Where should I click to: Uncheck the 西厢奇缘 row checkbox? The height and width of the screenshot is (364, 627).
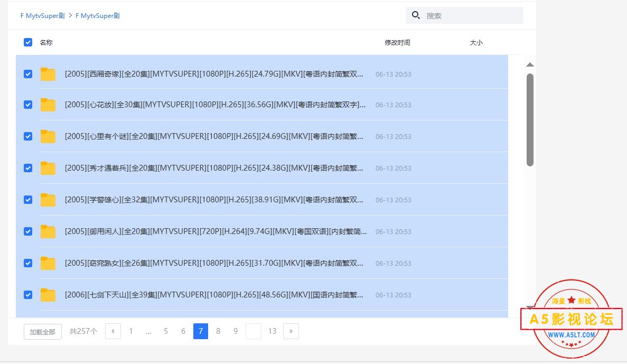28,74
